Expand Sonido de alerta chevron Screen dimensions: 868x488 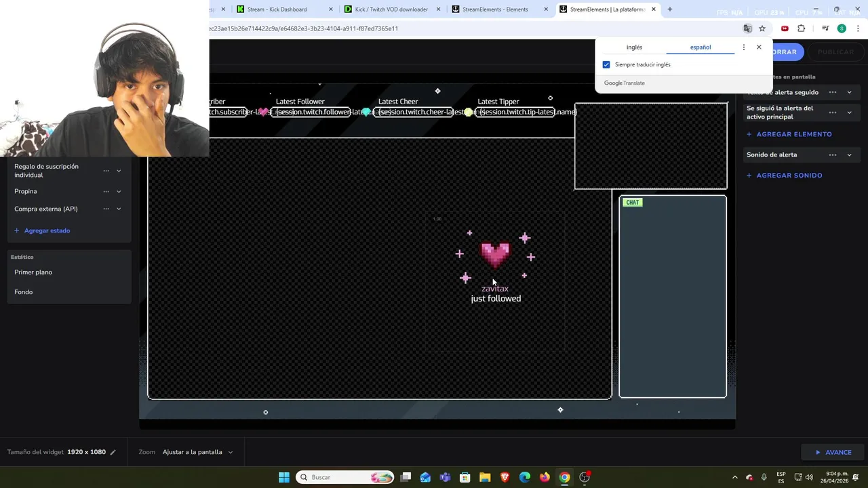tap(849, 155)
